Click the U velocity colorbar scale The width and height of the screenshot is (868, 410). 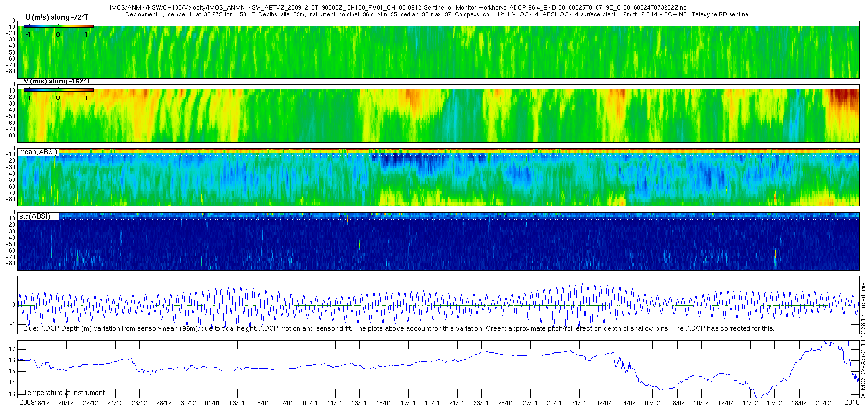(58, 27)
